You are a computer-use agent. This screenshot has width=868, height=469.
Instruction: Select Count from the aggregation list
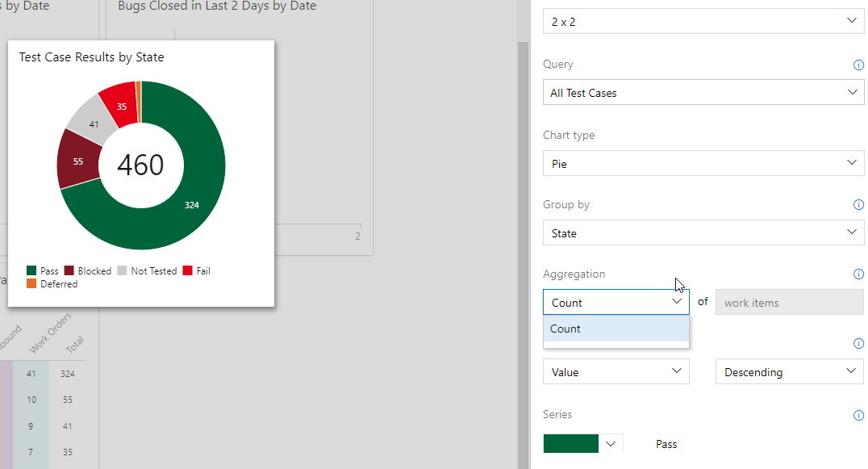coord(616,329)
